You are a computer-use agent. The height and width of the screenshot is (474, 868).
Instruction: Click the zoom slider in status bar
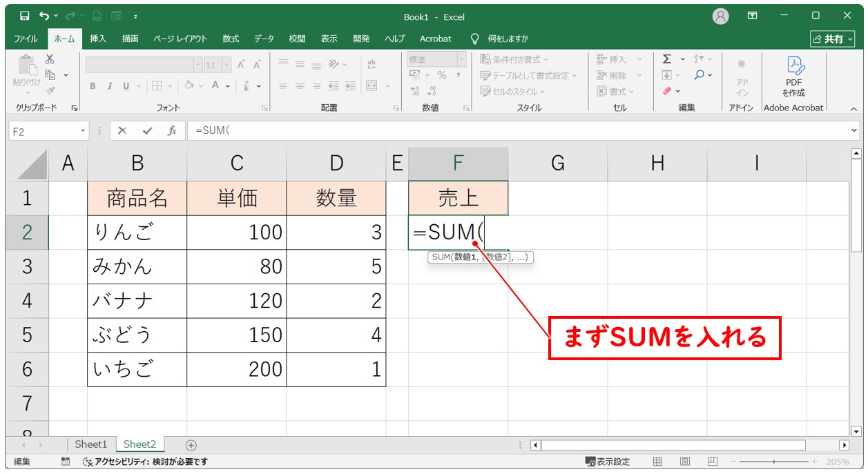click(x=773, y=462)
